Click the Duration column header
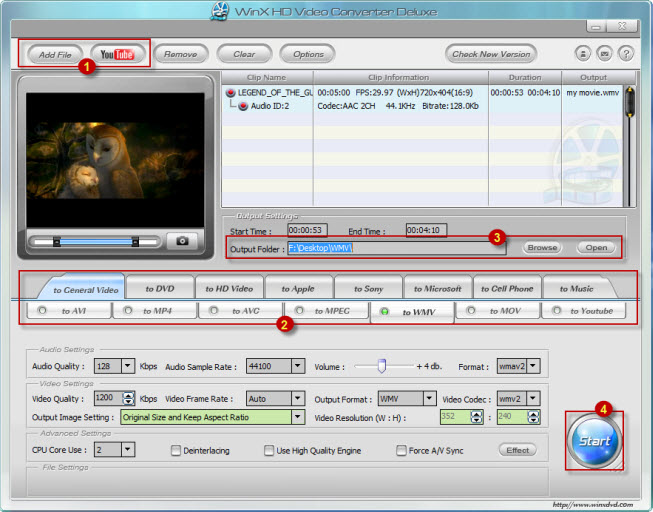Viewport: 653px width, 512px height. (525, 77)
